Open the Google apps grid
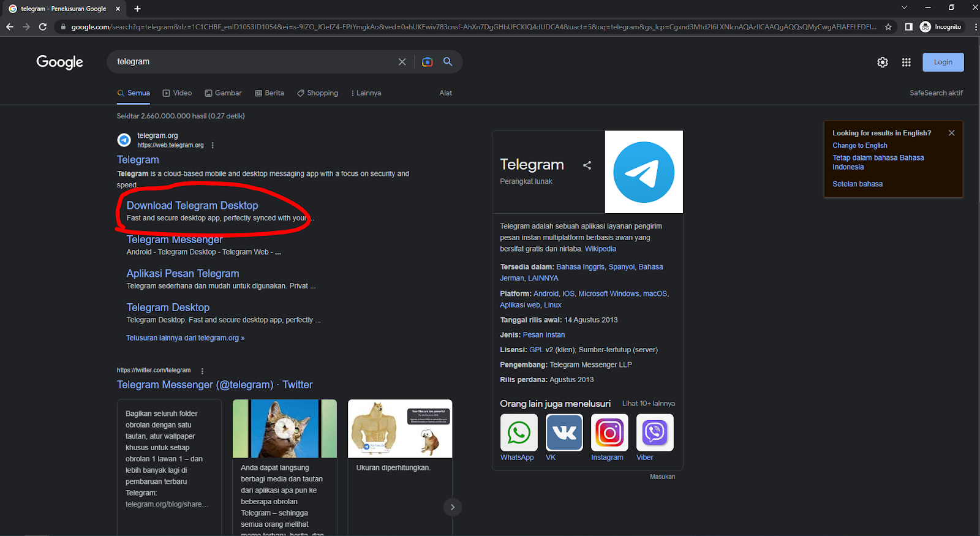This screenshot has height=536, width=980. pos(907,62)
